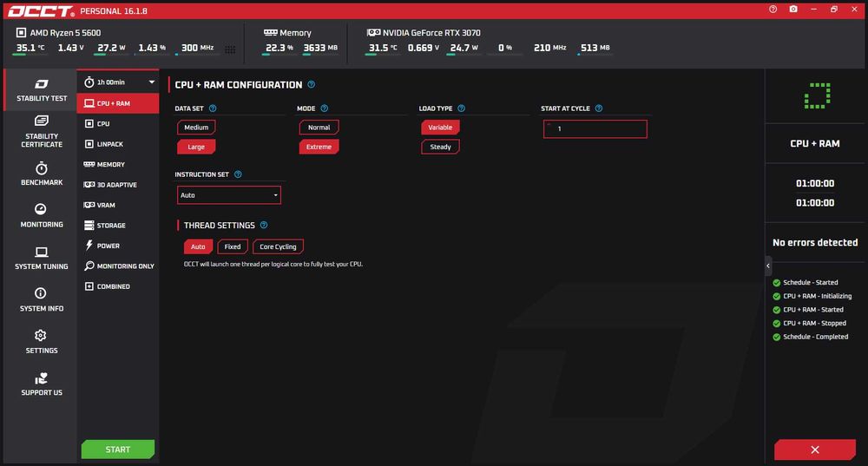Click the AMD Ryzen 5 5600 chip icon
Image resolution: width=868 pixels, height=466 pixels.
click(21, 33)
